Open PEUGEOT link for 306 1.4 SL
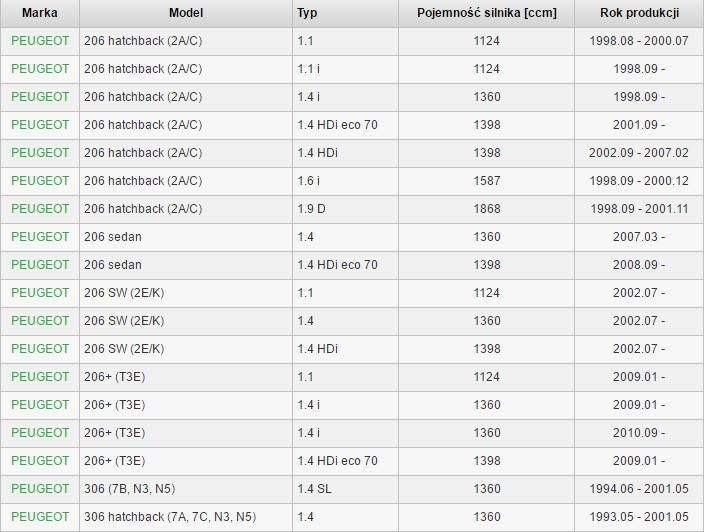Viewport: 705px width, 532px height. (x=40, y=489)
